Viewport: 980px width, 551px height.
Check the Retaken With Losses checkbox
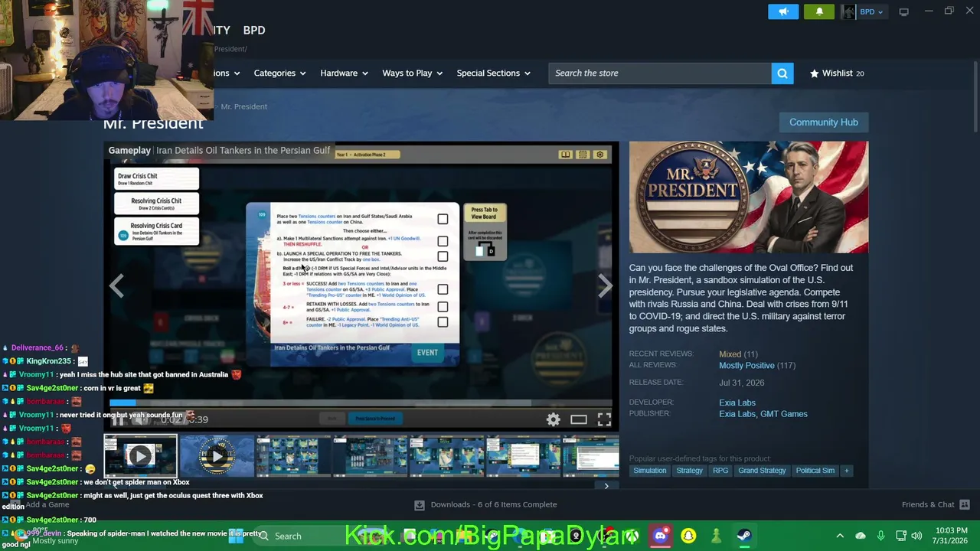(x=443, y=306)
